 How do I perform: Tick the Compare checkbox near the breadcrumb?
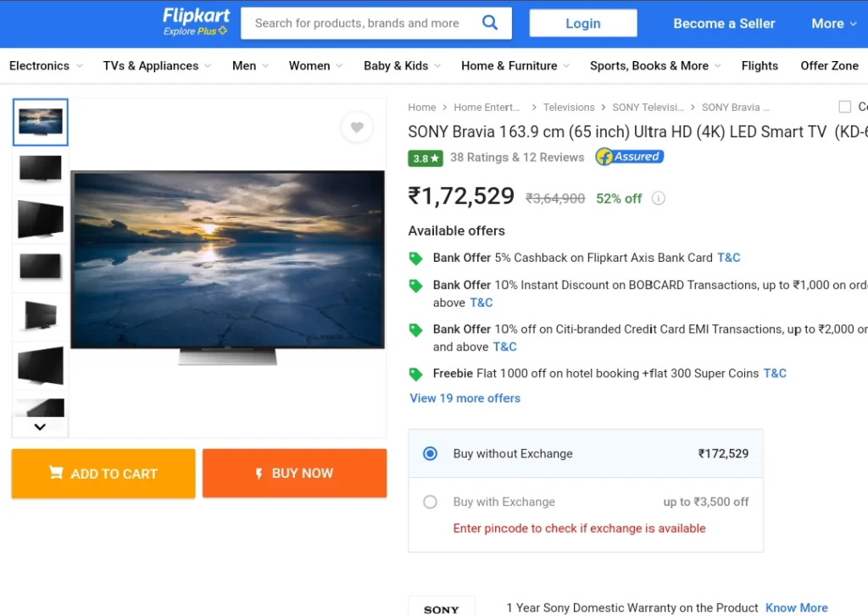[x=845, y=107]
